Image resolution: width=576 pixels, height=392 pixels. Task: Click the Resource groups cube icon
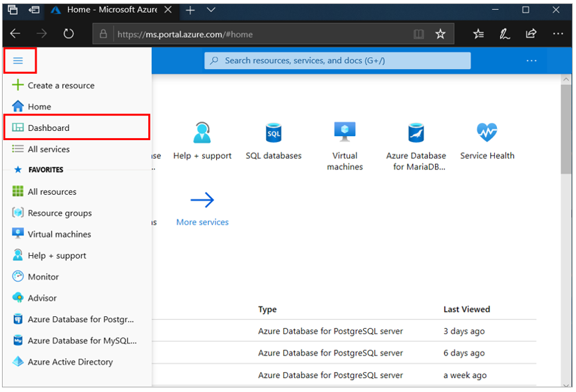(x=18, y=213)
